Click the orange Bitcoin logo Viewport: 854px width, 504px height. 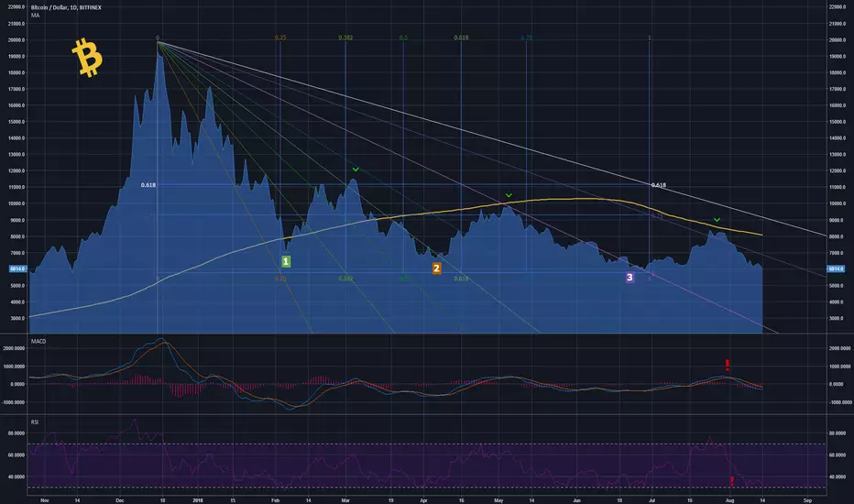87,57
